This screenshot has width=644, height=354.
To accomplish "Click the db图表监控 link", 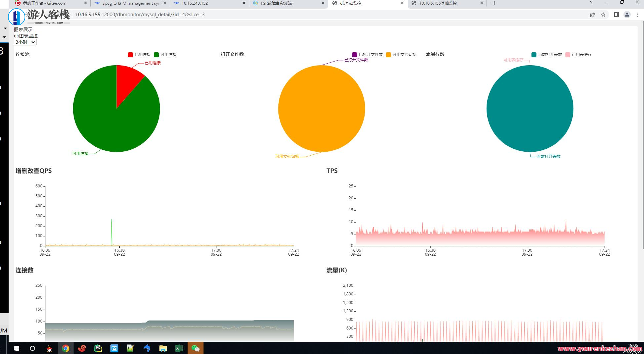I will 26,36.
